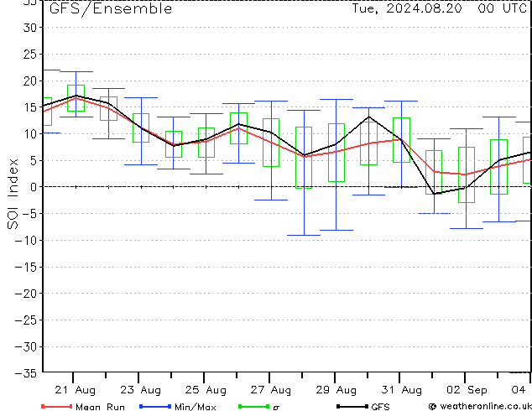Click the GFS line peak on 30 Aug
Image resolution: width=532 pixels, height=411 pixels.
click(369, 117)
